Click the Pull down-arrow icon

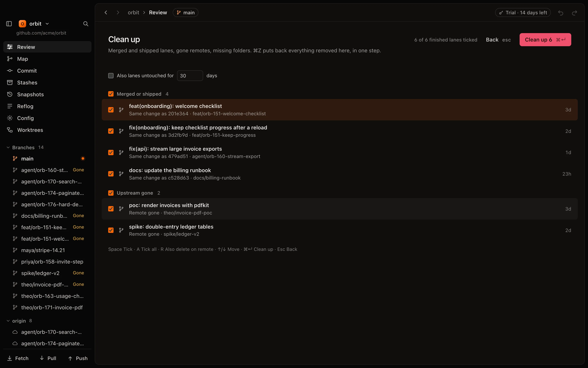pos(42,358)
